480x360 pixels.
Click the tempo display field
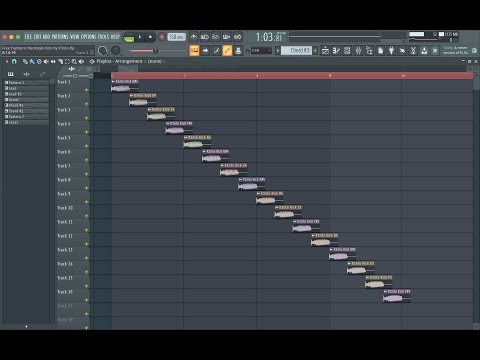(176, 37)
